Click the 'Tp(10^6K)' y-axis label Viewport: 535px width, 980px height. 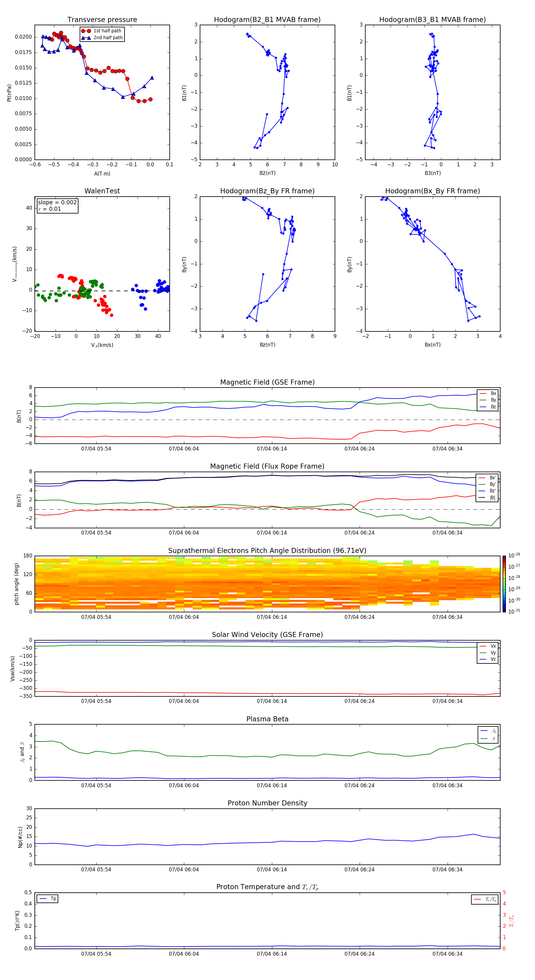click(17, 921)
